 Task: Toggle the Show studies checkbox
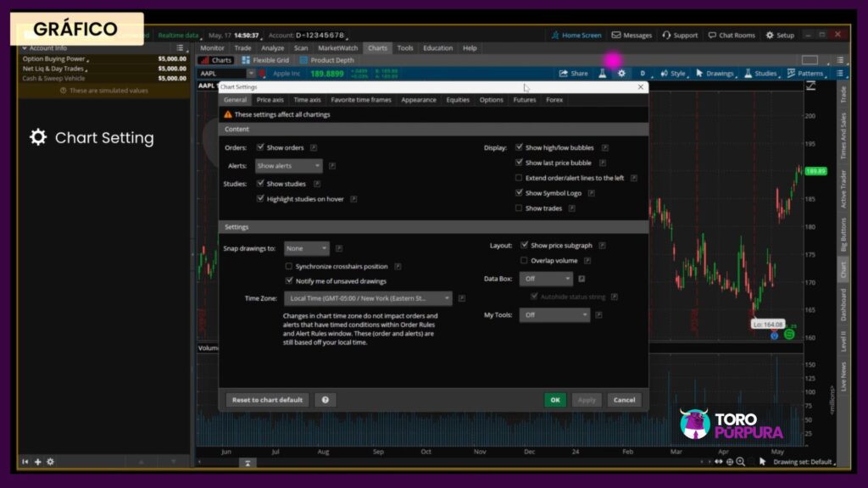coord(260,183)
